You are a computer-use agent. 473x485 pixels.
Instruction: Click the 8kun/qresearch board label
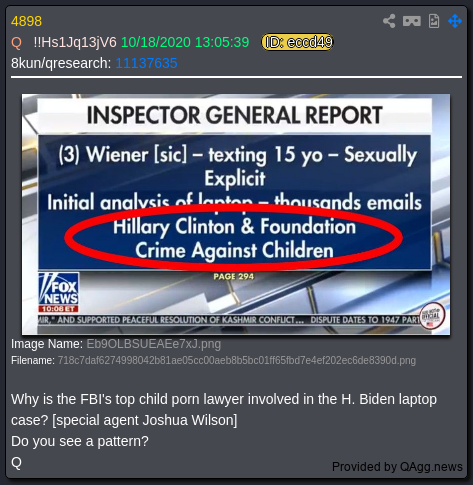[x=61, y=63]
